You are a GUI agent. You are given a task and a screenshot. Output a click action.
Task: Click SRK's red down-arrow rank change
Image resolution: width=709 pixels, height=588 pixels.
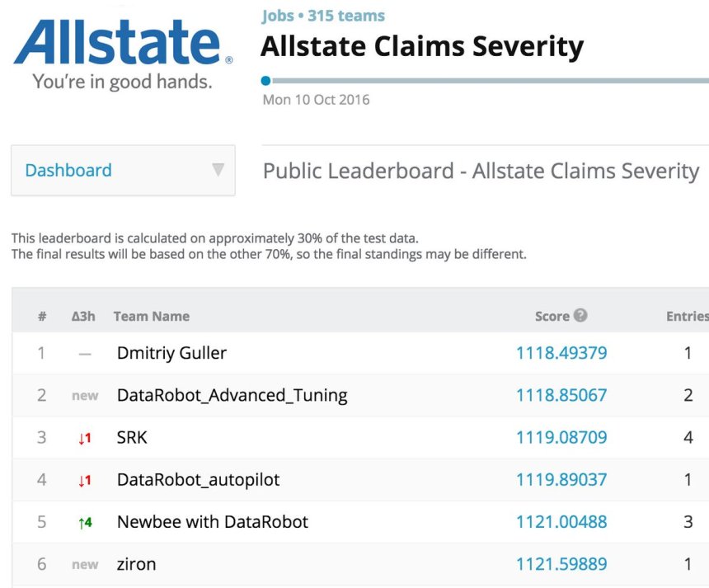(x=84, y=438)
